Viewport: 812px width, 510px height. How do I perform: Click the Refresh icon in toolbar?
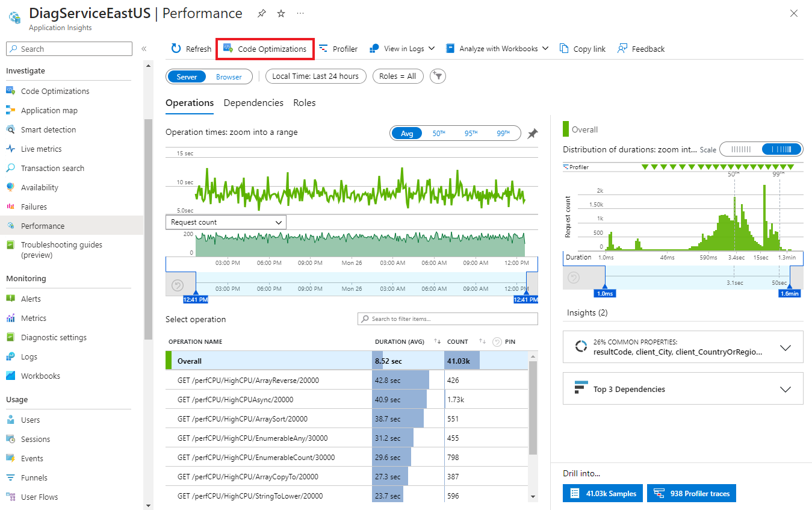pos(176,49)
